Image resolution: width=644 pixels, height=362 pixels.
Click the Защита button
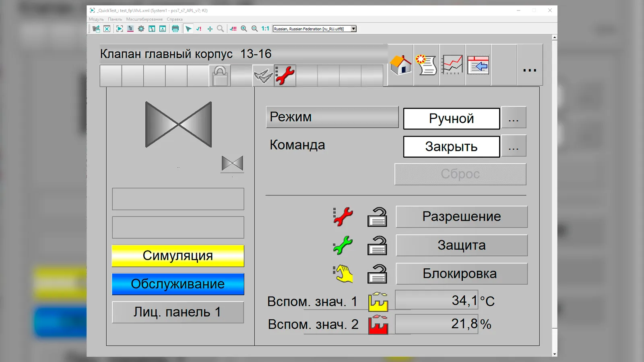click(461, 245)
